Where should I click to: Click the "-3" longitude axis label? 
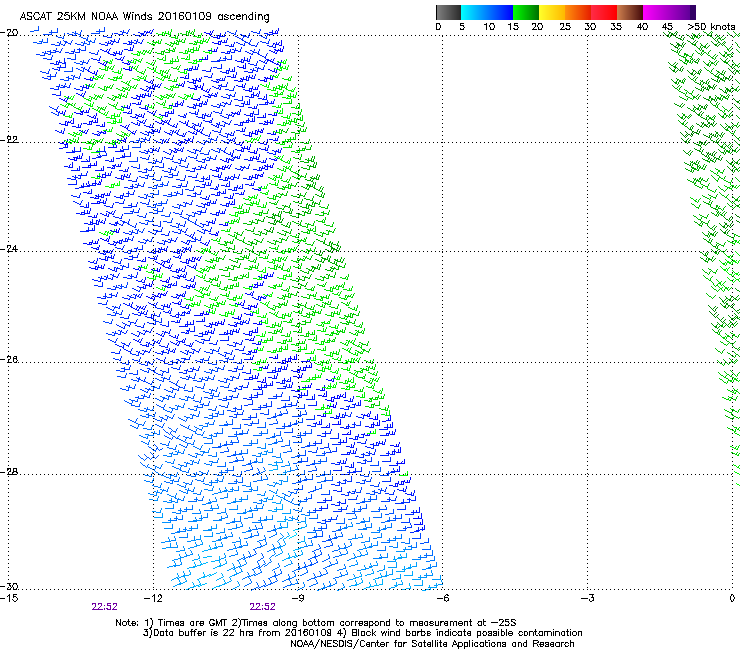click(x=587, y=599)
